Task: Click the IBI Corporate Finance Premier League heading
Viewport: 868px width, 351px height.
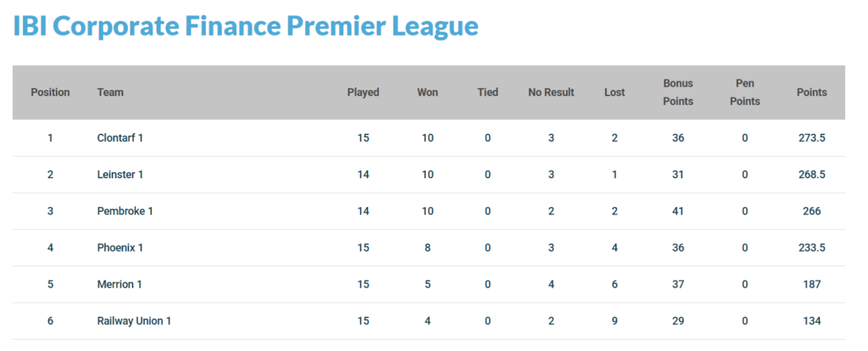Action: [246, 25]
